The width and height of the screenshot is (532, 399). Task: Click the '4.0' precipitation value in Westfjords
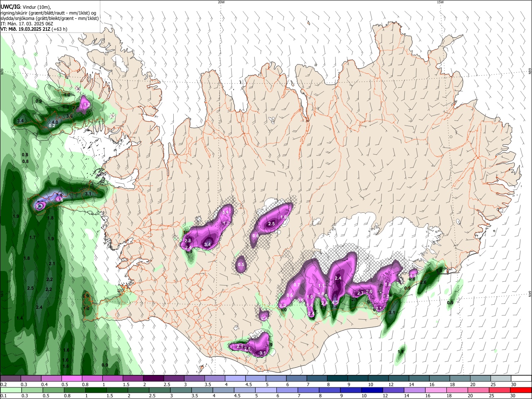[55, 122]
